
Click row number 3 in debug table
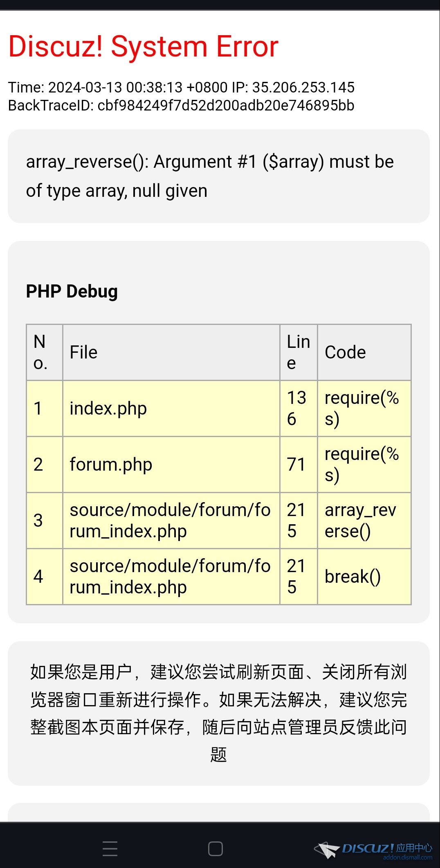point(45,521)
